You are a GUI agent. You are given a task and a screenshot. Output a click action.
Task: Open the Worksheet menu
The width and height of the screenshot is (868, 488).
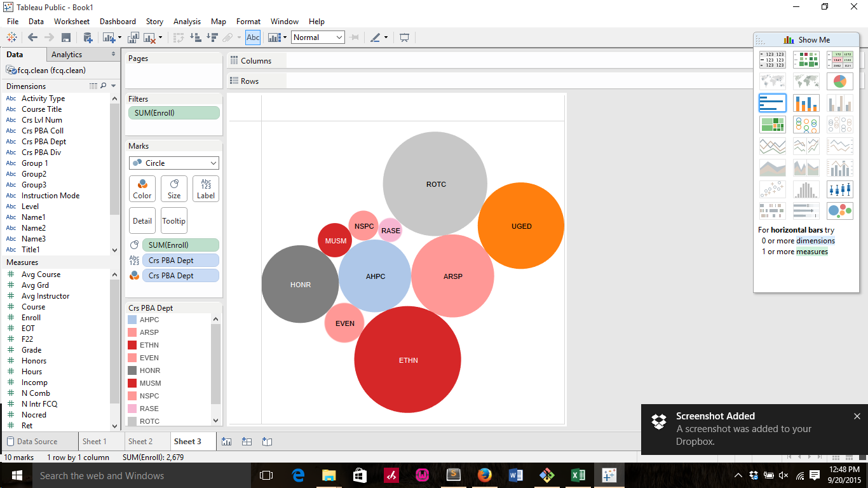(x=72, y=21)
